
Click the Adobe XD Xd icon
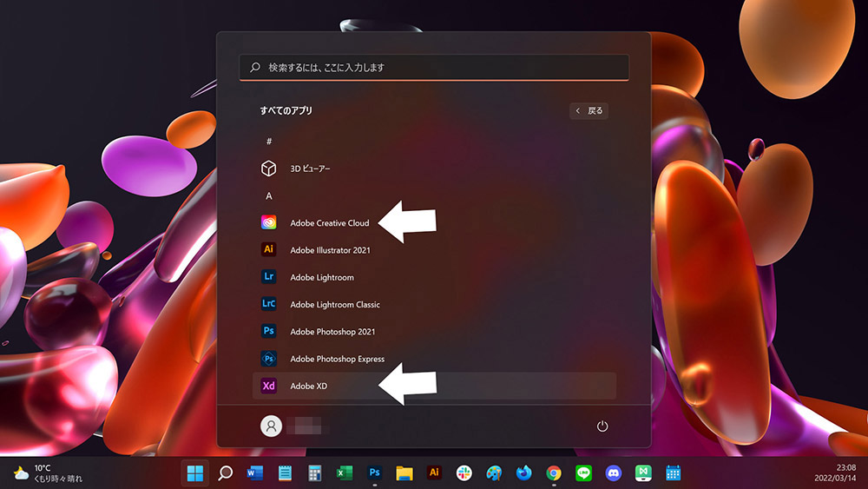pyautogui.click(x=268, y=386)
